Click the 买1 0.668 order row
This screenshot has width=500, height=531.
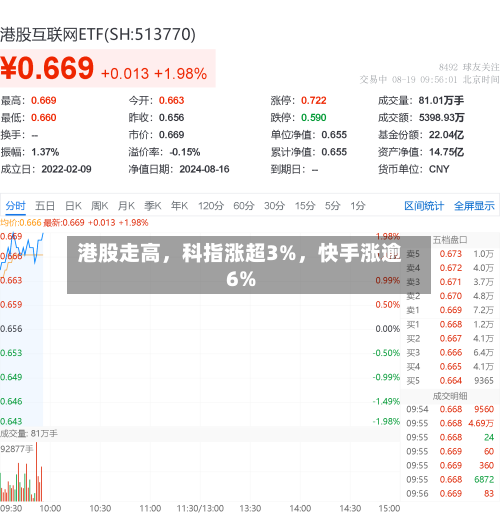[450, 324]
